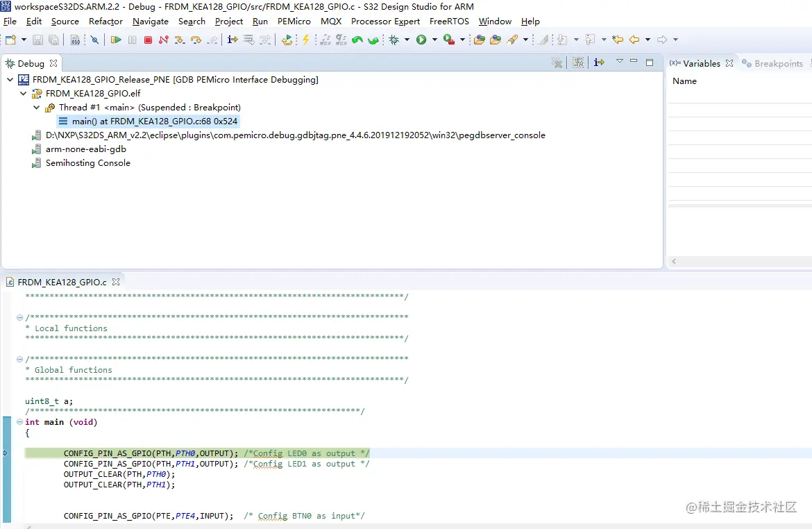Screen dimensions: 812x529
Task: Open the Processor Expert menu
Action: point(385,22)
